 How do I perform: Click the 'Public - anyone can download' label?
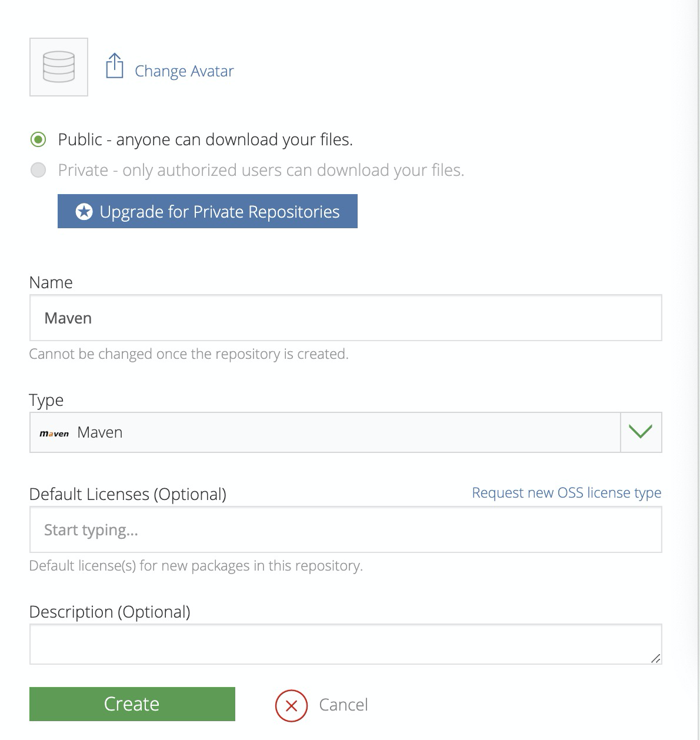[205, 139]
